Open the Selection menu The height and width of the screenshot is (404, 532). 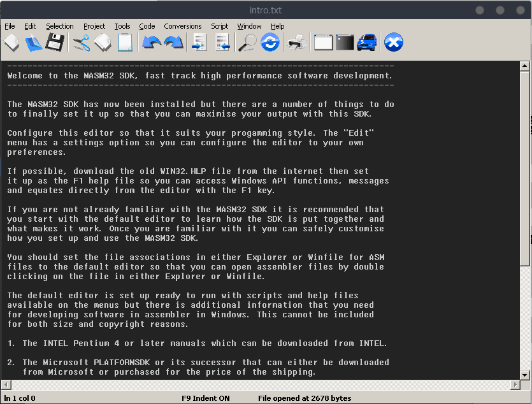[x=60, y=26]
